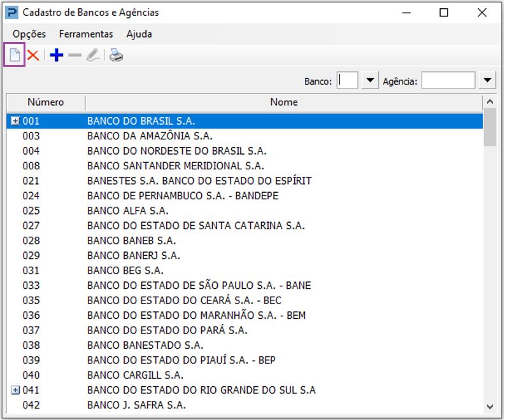The image size is (505, 420).
Task: Select BANCO DO ESTADO DO MARANHÃO row
Action: pyautogui.click(x=245, y=315)
